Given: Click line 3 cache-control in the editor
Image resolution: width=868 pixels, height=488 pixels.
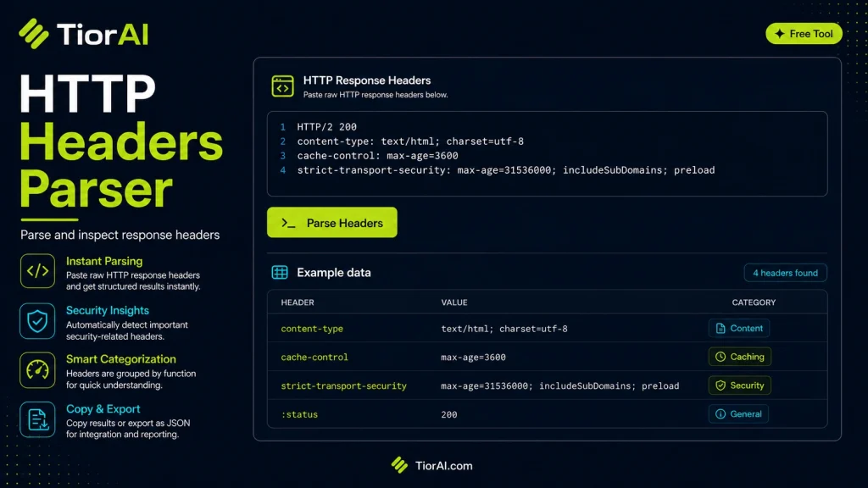Looking at the screenshot, I should pyautogui.click(x=377, y=156).
